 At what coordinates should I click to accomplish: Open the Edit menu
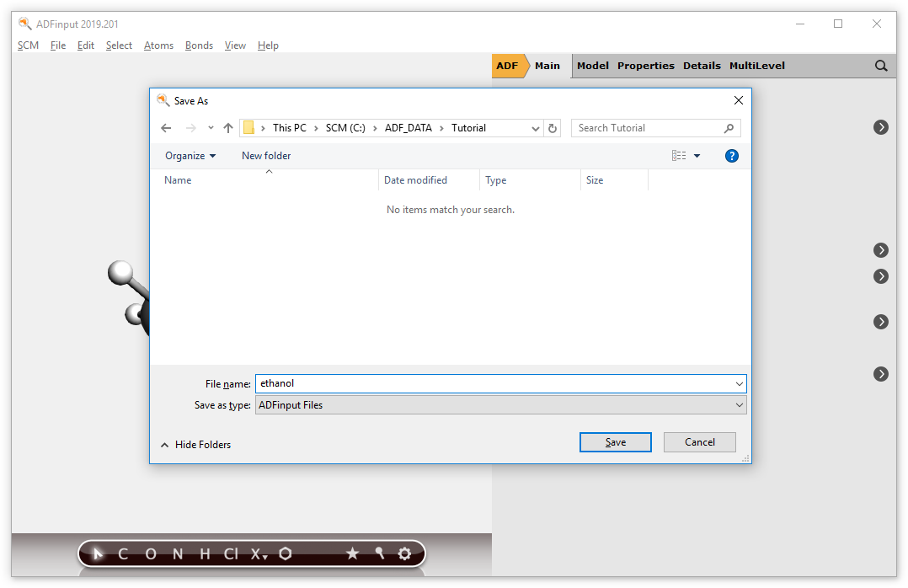click(x=86, y=45)
